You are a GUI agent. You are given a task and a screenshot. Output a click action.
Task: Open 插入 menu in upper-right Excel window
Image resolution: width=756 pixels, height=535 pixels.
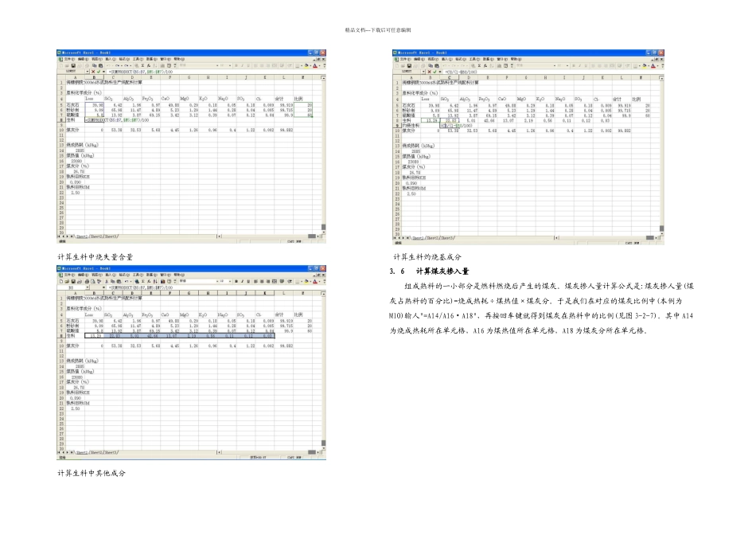pos(447,59)
